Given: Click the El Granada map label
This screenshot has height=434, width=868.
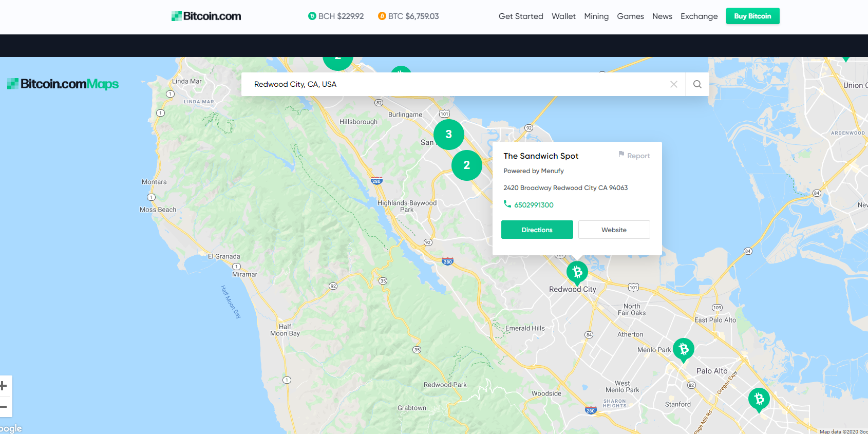Looking at the screenshot, I should point(224,256).
